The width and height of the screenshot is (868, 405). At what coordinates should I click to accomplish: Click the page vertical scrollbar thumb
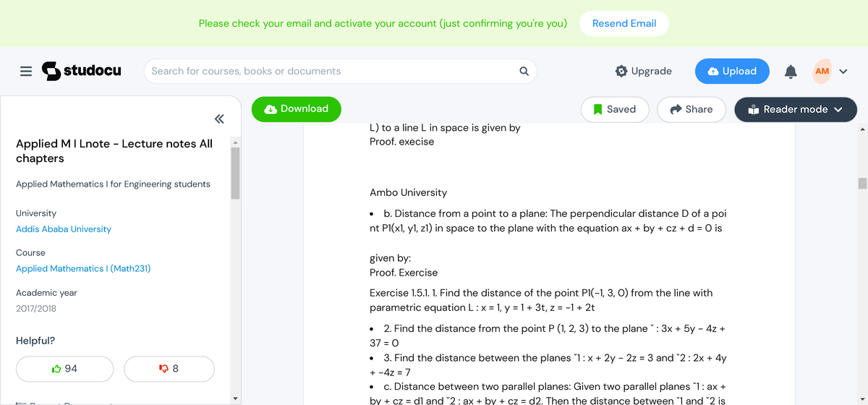click(x=862, y=182)
